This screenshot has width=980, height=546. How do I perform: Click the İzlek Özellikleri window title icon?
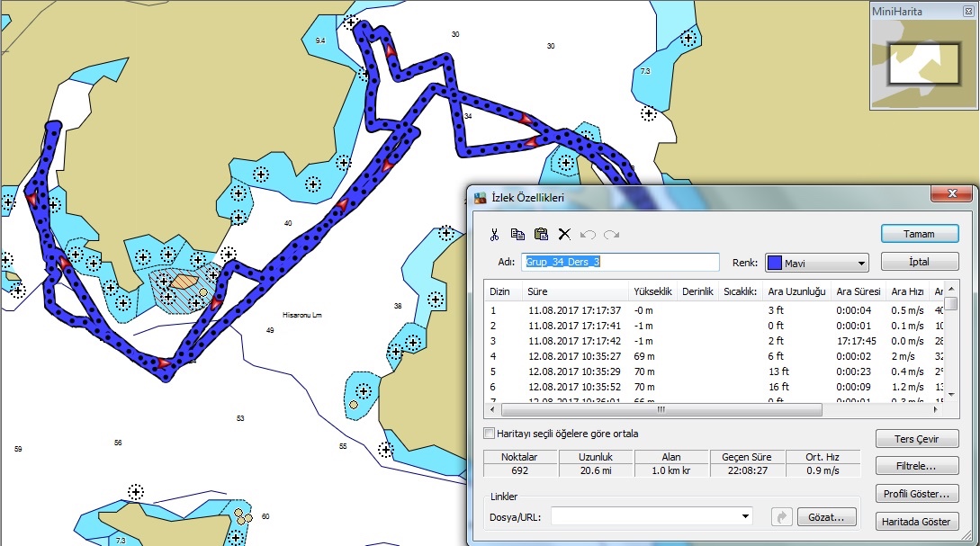click(480, 198)
